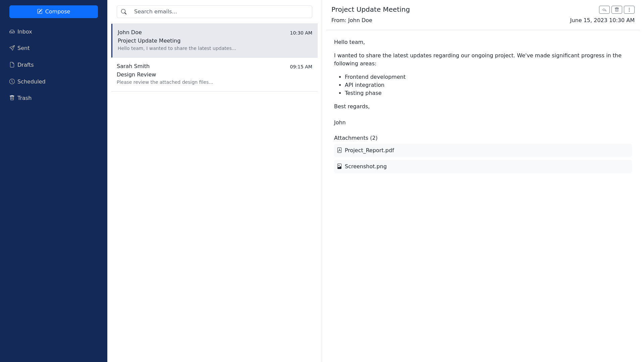
Task: Open Sarah Smith's Design Review email
Action: click(214, 74)
